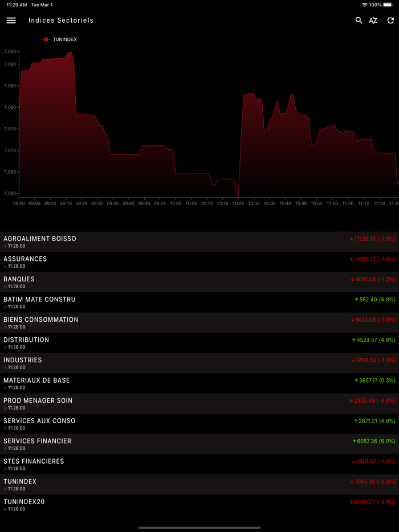Tap value 6057.36 (6.0%)
Screen dimensions: 399x532
tap(374, 441)
